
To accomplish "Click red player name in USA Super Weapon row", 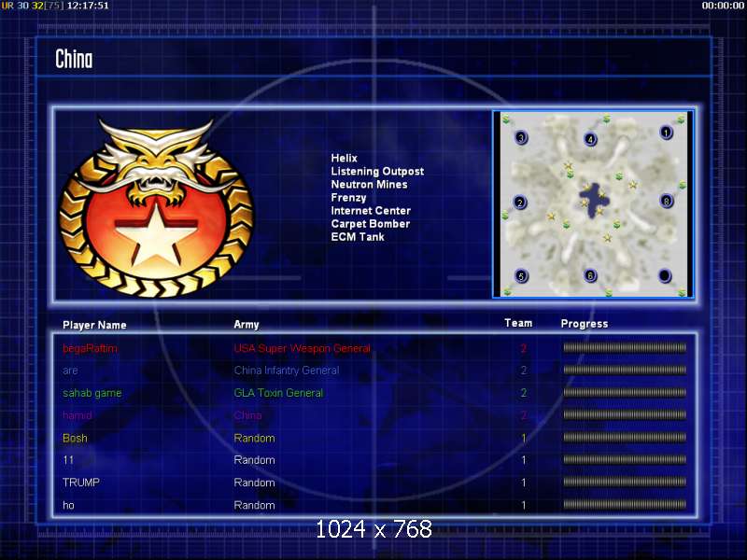I will 90,348.
